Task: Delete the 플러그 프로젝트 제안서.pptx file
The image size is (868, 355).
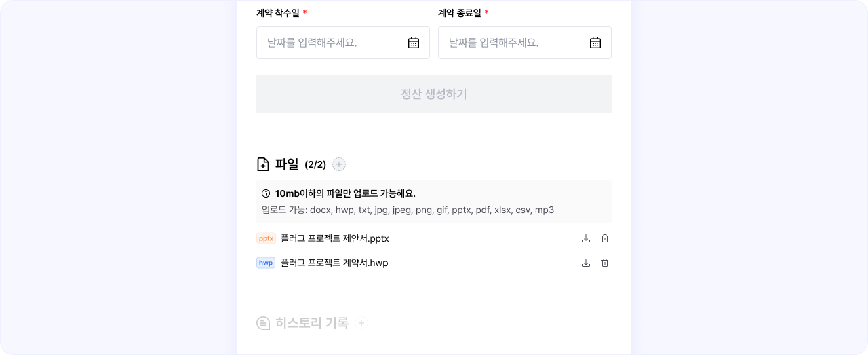Action: pyautogui.click(x=605, y=238)
